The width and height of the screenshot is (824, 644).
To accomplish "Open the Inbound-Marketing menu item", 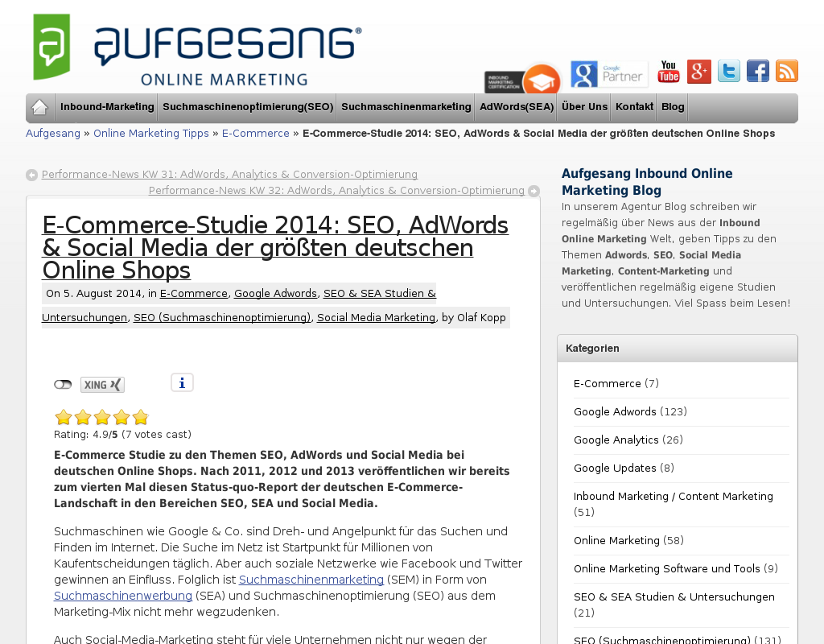I will pyautogui.click(x=107, y=107).
